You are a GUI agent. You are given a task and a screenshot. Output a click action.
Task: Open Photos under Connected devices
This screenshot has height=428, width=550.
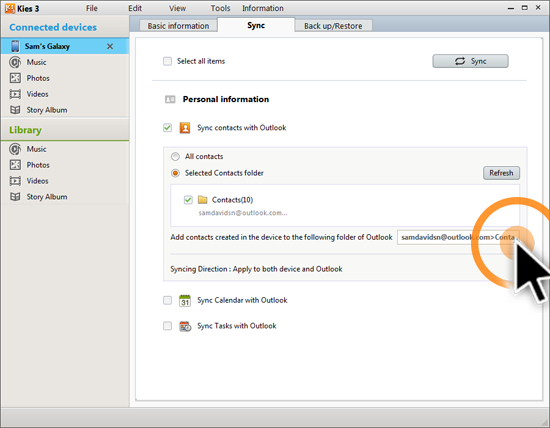point(38,78)
